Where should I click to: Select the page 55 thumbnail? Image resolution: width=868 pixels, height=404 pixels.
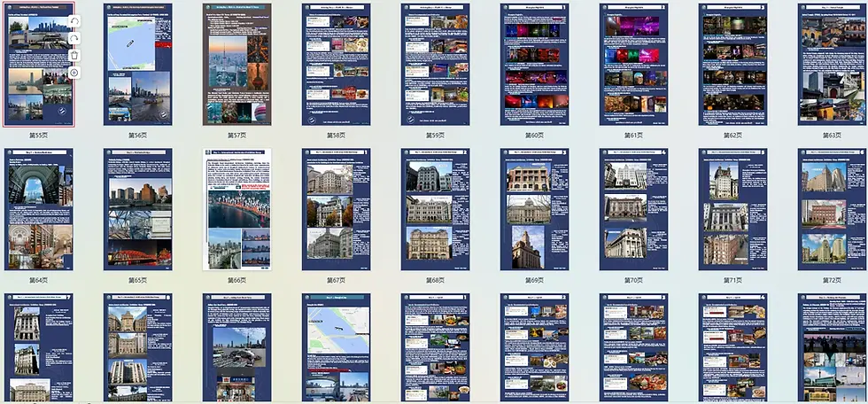point(39,64)
